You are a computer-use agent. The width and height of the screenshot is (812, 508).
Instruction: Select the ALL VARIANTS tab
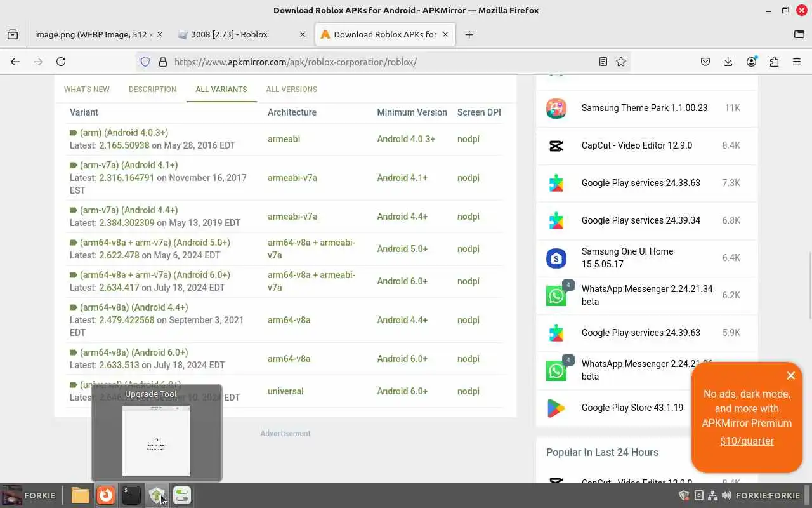tap(221, 89)
